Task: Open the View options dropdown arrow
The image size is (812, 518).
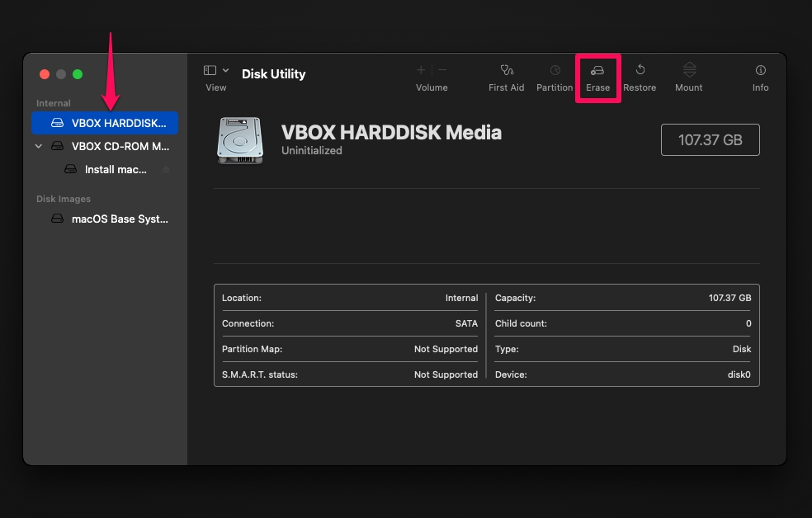Action: [226, 70]
